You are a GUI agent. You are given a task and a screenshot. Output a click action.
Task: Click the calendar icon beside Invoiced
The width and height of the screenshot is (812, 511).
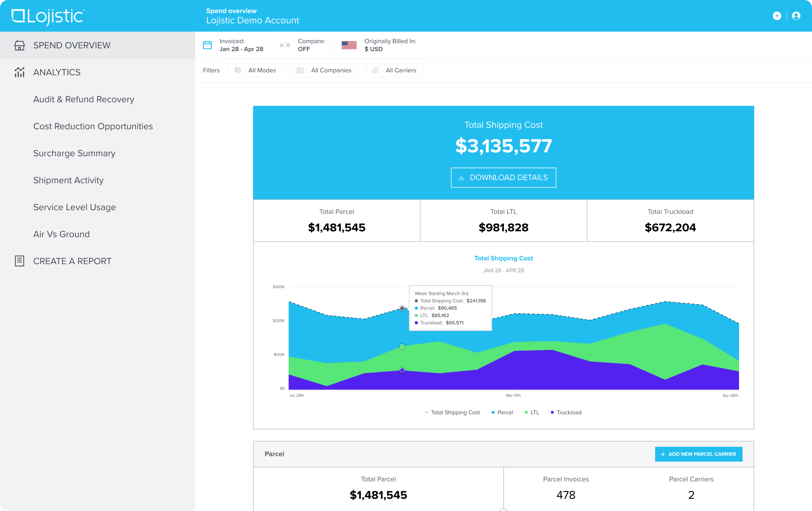click(x=207, y=45)
